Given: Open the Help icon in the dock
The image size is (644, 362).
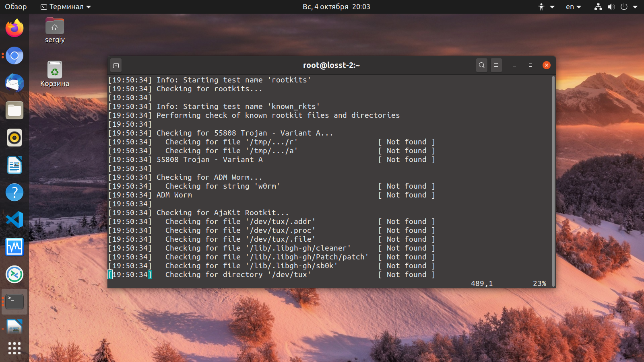Looking at the screenshot, I should coord(14,192).
